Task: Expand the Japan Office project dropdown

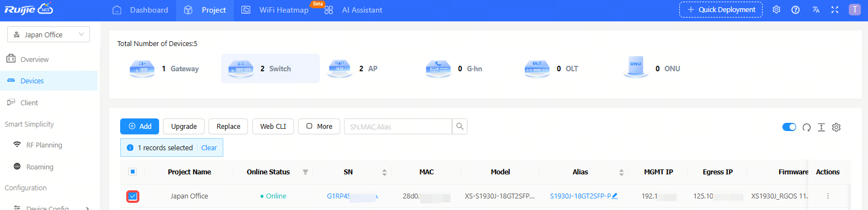Action: (48, 35)
